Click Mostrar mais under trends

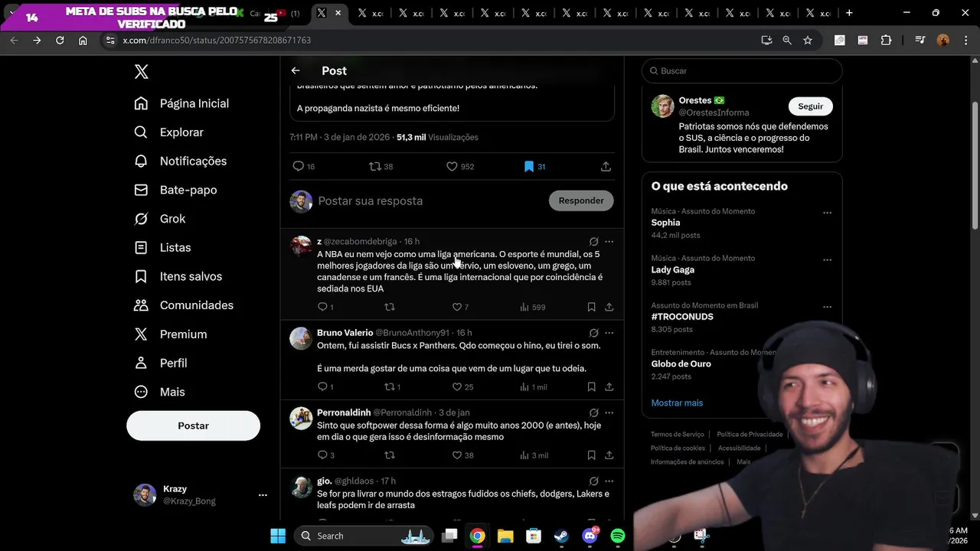coord(677,403)
